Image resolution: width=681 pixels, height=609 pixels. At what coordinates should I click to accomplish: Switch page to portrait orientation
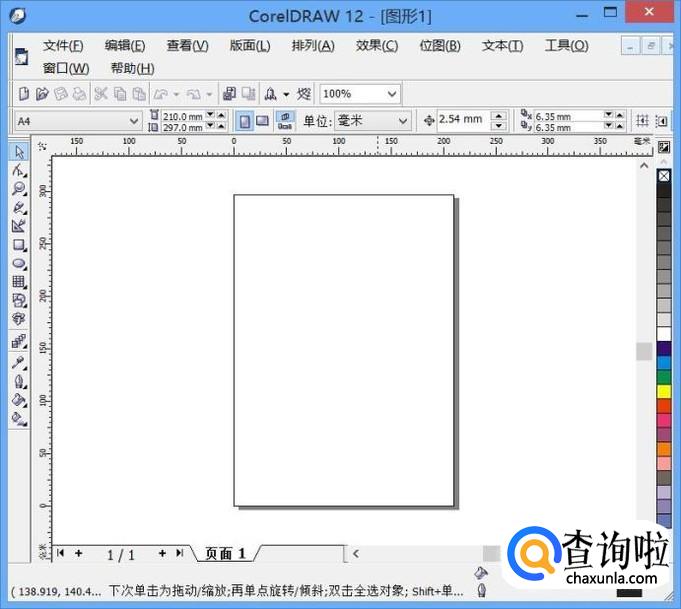(x=244, y=121)
